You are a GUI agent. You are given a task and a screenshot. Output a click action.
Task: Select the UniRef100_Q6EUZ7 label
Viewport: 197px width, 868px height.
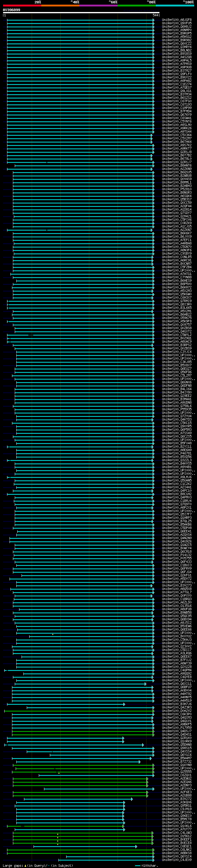[x=177, y=369]
